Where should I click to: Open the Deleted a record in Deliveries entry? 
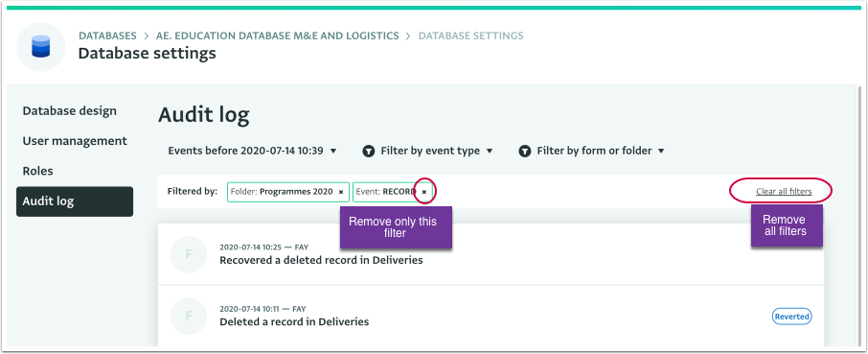click(x=491, y=316)
